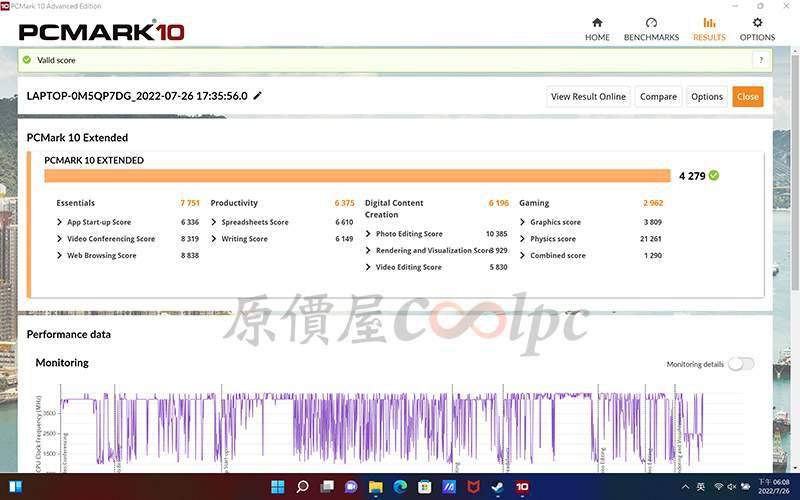
Task: Click the Gaming score 2 962
Action: [x=653, y=203]
